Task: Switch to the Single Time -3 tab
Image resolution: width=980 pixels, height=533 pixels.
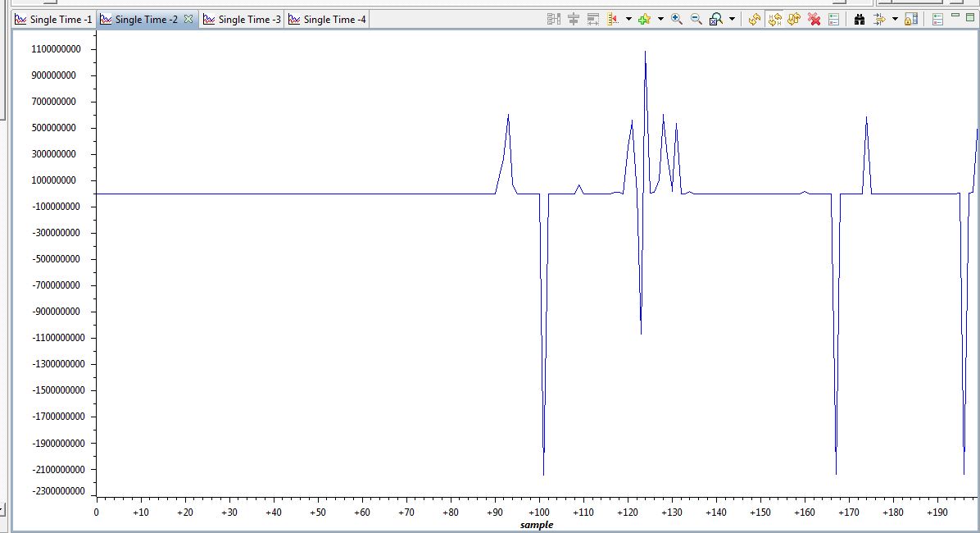Action: (241, 19)
